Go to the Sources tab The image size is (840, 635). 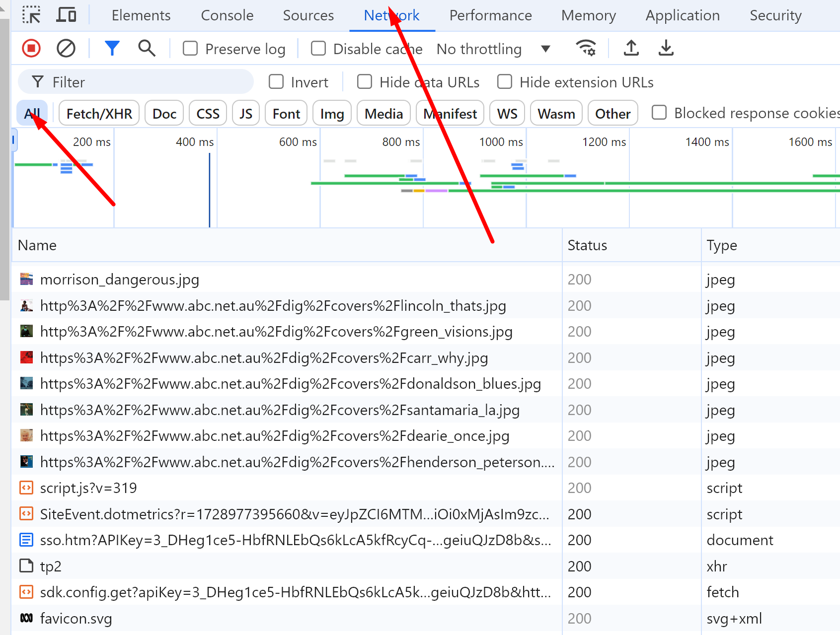pos(308,15)
